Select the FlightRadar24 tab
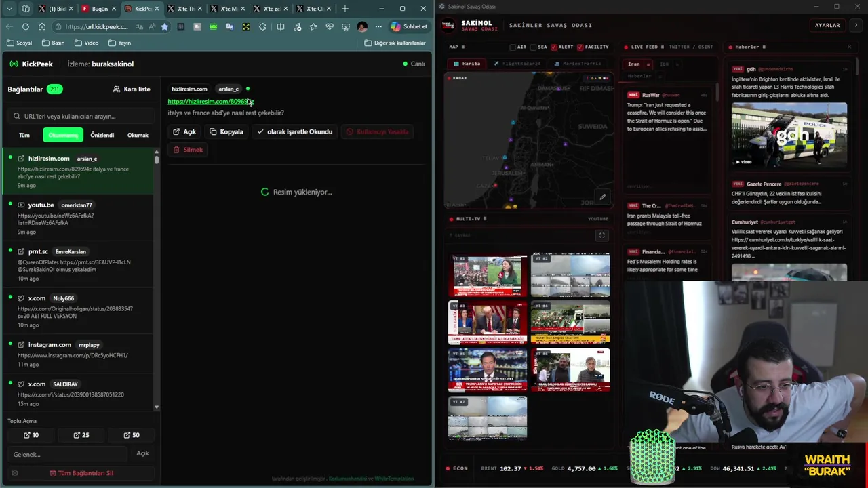Viewport: 868px width, 488px height. 517,64
